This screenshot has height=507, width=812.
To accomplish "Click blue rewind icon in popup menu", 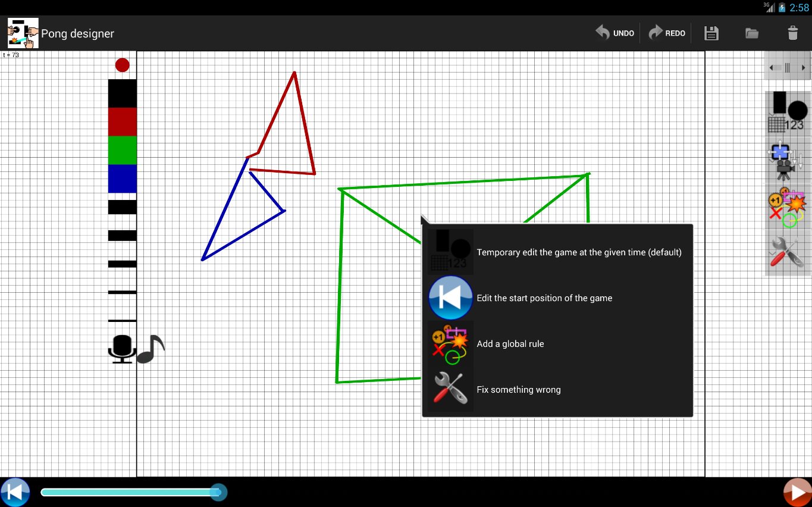I will click(x=450, y=298).
